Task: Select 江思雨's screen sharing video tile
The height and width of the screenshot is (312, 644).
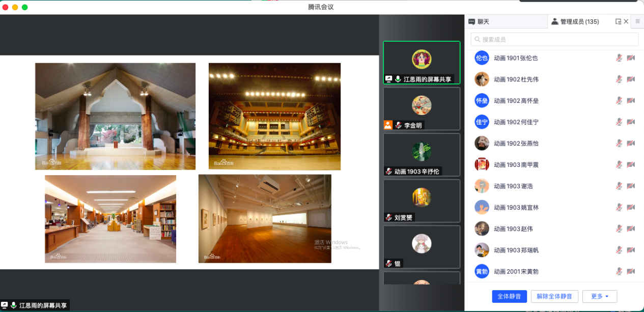Action: coord(422,62)
